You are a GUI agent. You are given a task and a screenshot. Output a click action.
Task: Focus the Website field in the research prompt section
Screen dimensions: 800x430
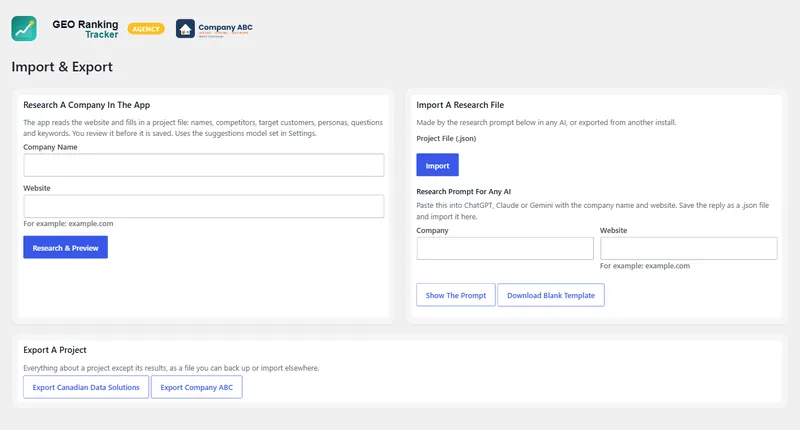(x=689, y=248)
